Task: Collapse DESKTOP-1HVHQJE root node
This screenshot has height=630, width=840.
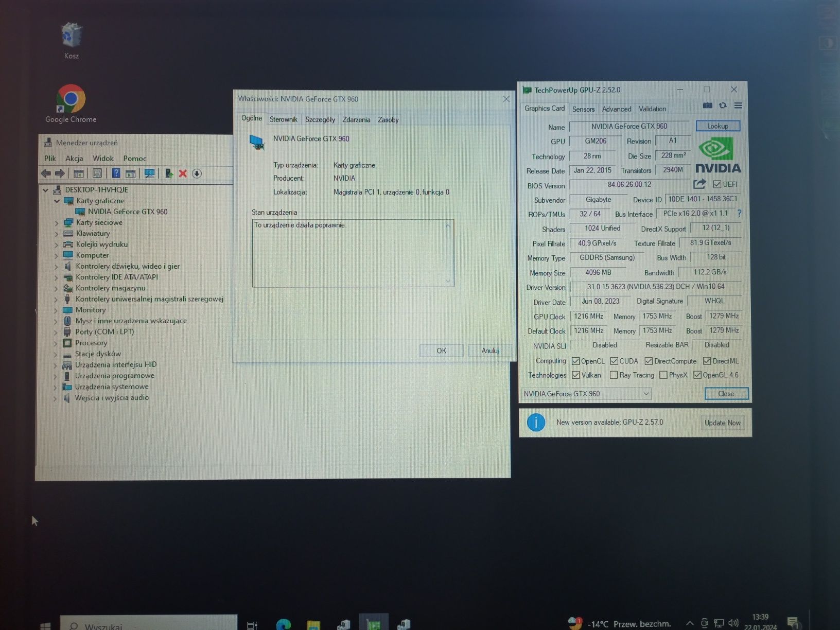Action: [45, 190]
